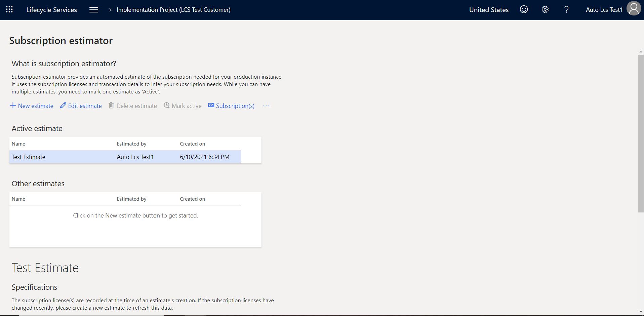Screen dimensions: 644x316
Task: Open Implementation Project breadcrumb link
Action: click(173, 10)
